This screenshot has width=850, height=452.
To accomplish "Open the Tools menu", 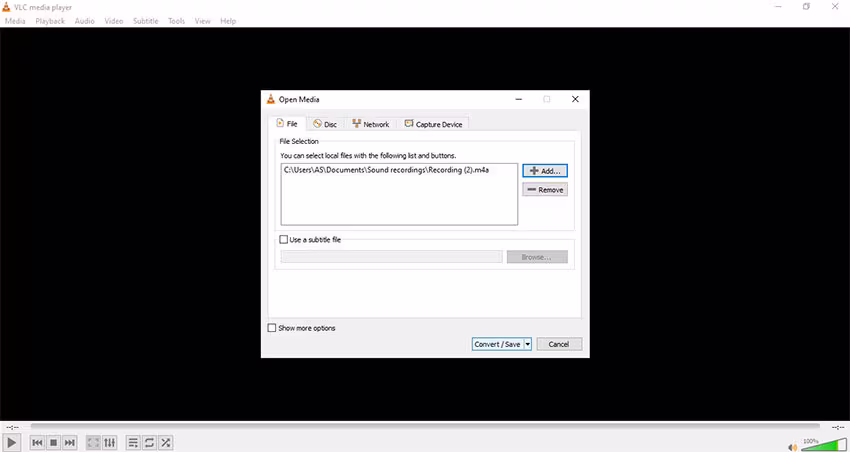I will pyautogui.click(x=176, y=21).
